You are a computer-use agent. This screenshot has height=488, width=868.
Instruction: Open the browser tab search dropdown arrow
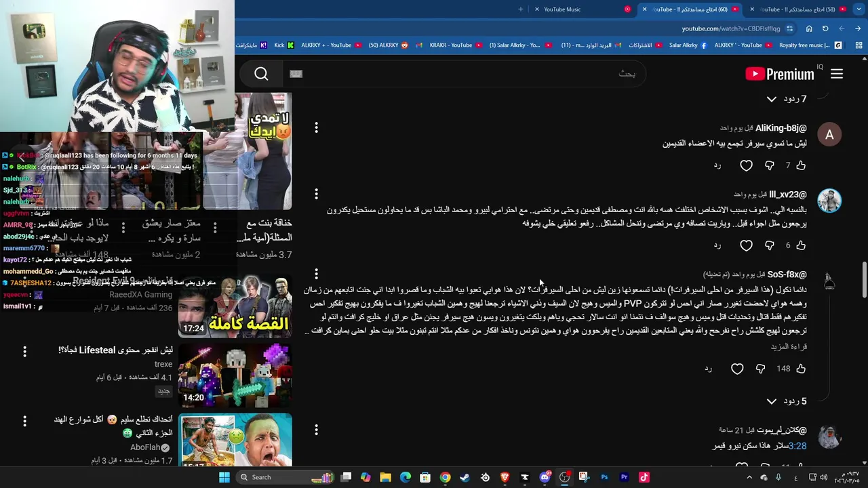click(x=858, y=9)
